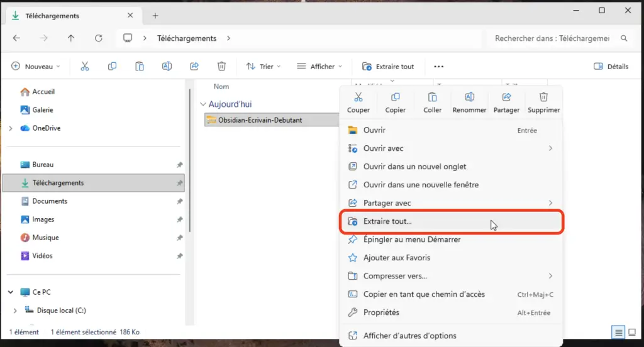This screenshot has width=644, height=347.
Task: Toggle the Détails pane button
Action: [x=611, y=67]
